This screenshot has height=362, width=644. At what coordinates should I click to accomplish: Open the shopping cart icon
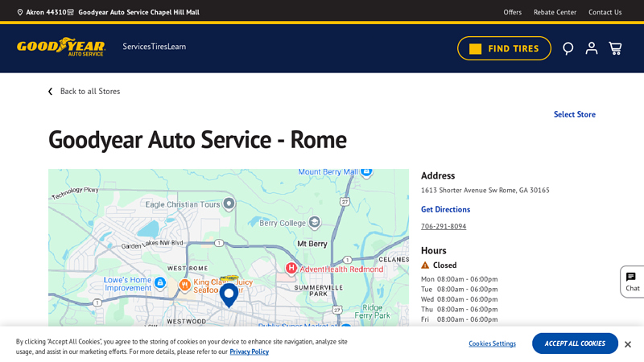point(615,48)
